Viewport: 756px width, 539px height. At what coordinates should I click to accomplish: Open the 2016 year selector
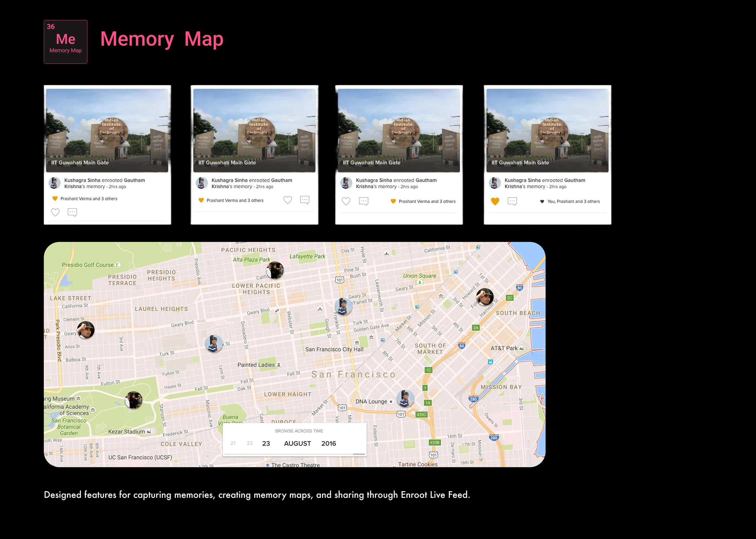pos(328,443)
